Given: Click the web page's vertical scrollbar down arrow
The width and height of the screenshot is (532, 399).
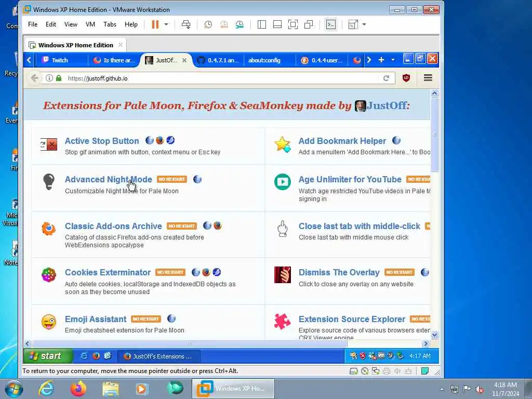Looking at the screenshot, I should click(x=435, y=335).
